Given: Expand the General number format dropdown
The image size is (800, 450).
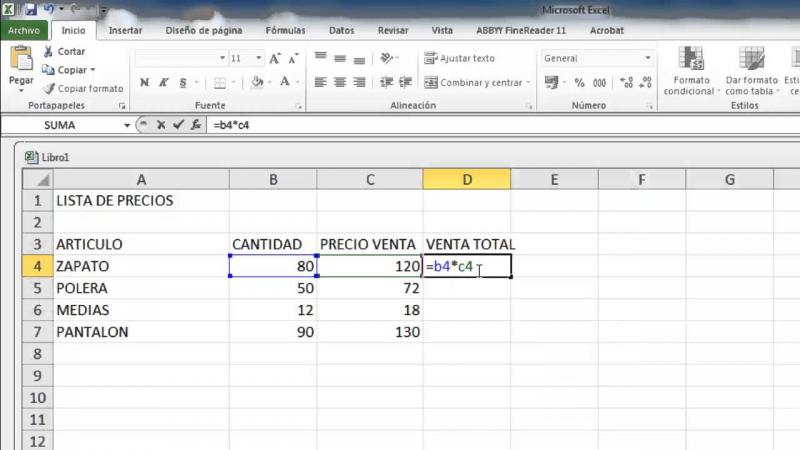Looking at the screenshot, I should [648, 58].
